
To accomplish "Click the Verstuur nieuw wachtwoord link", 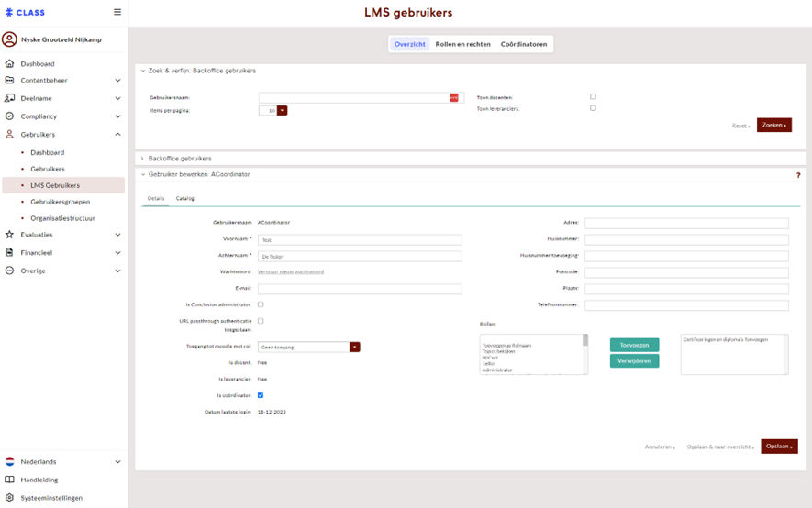I will (x=291, y=271).
